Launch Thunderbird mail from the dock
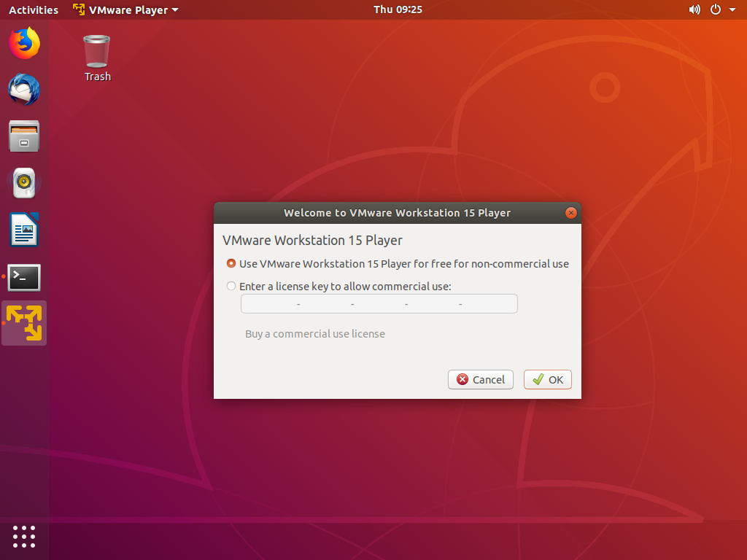 click(24, 90)
